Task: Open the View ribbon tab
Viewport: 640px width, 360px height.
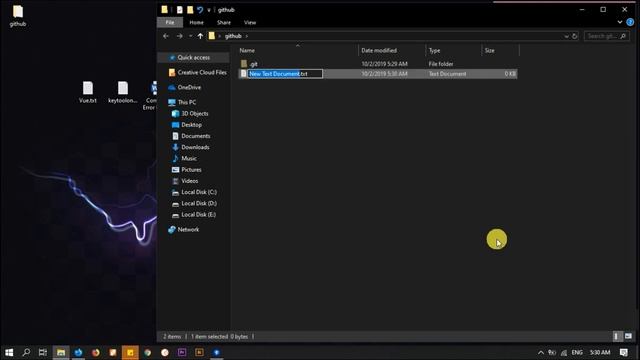Action: click(x=250, y=22)
